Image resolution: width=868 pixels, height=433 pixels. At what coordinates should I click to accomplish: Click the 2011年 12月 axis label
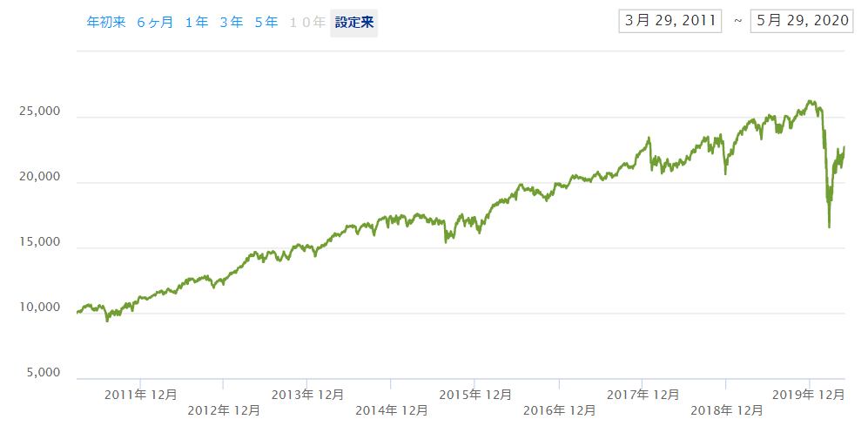pos(141,395)
